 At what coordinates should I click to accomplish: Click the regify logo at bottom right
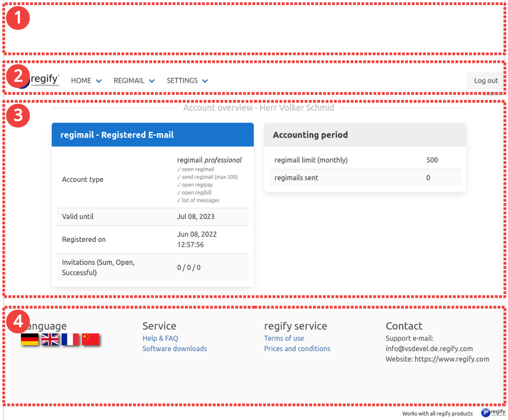(x=494, y=412)
